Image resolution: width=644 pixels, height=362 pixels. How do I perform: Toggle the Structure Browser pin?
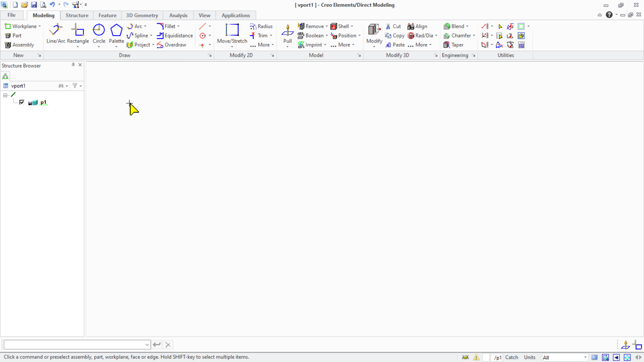tap(72, 65)
